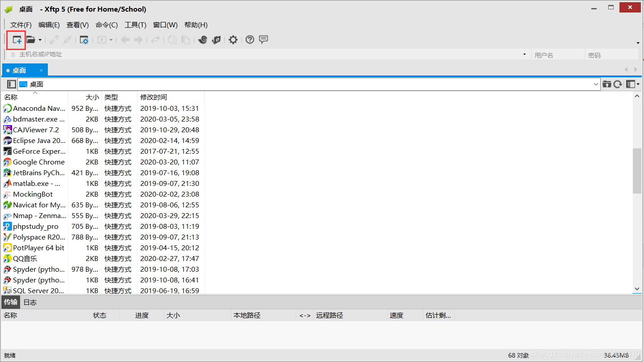Click the tab scroll left arrow
The image size is (644, 362).
pos(626,69)
